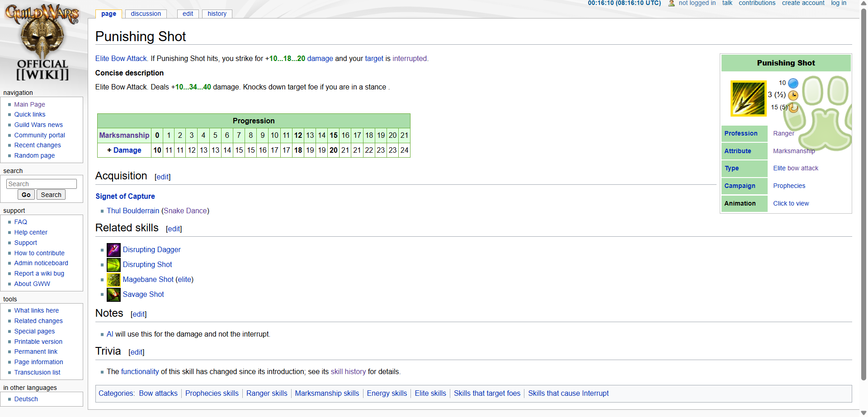Click the scrollbar down arrow
Viewport: 868px width, 417px height.
click(864, 413)
